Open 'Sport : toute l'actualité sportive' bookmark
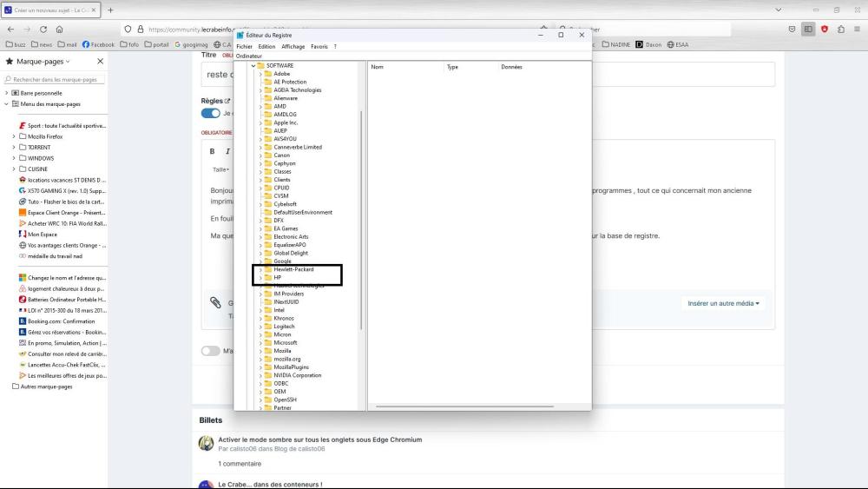 pyautogui.click(x=62, y=126)
